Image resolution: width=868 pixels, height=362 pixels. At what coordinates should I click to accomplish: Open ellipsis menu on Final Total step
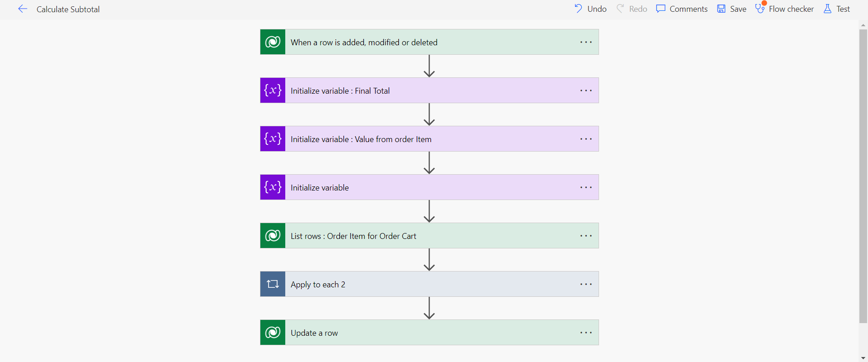coord(586,90)
